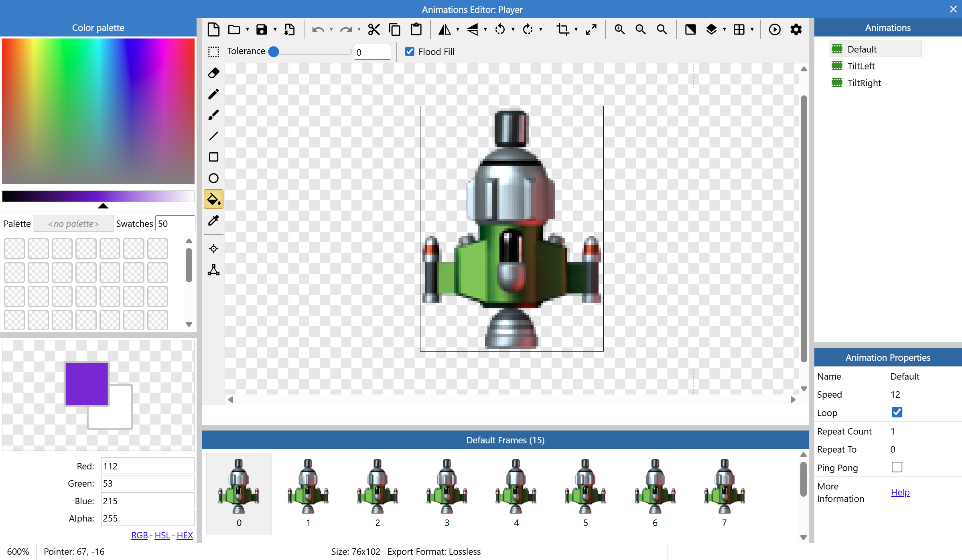Open the no palette dropdown
The height and width of the screenshot is (560, 962).
73,224
